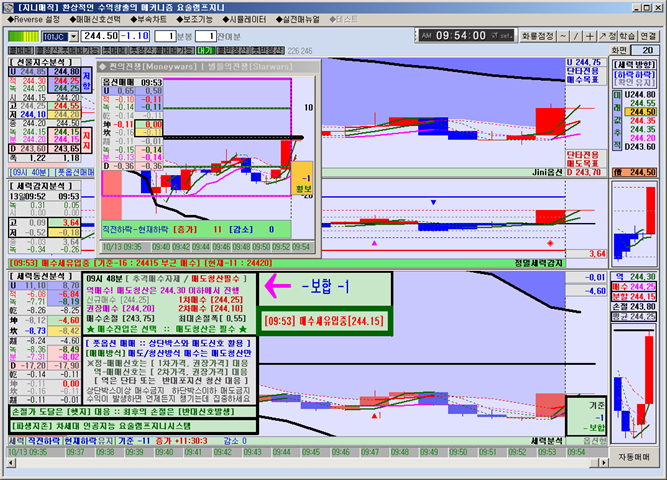
Task: Click the 단타전용 매도목표 label
Action: [582, 159]
